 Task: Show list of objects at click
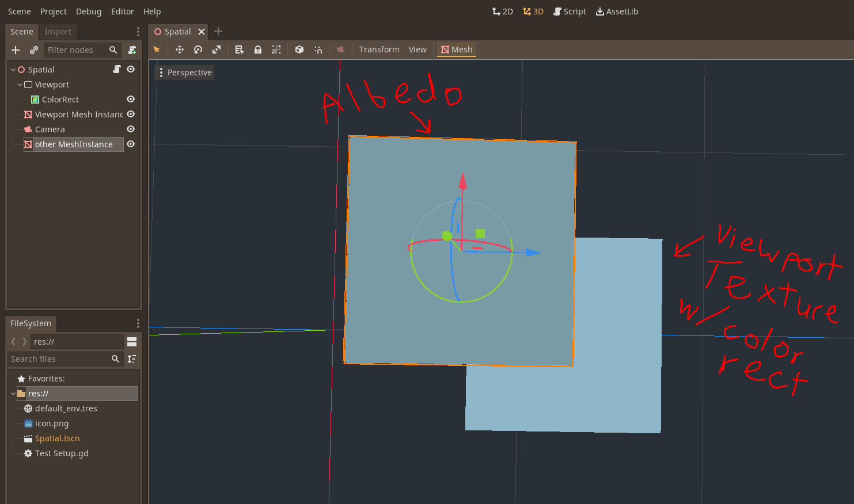(x=240, y=49)
